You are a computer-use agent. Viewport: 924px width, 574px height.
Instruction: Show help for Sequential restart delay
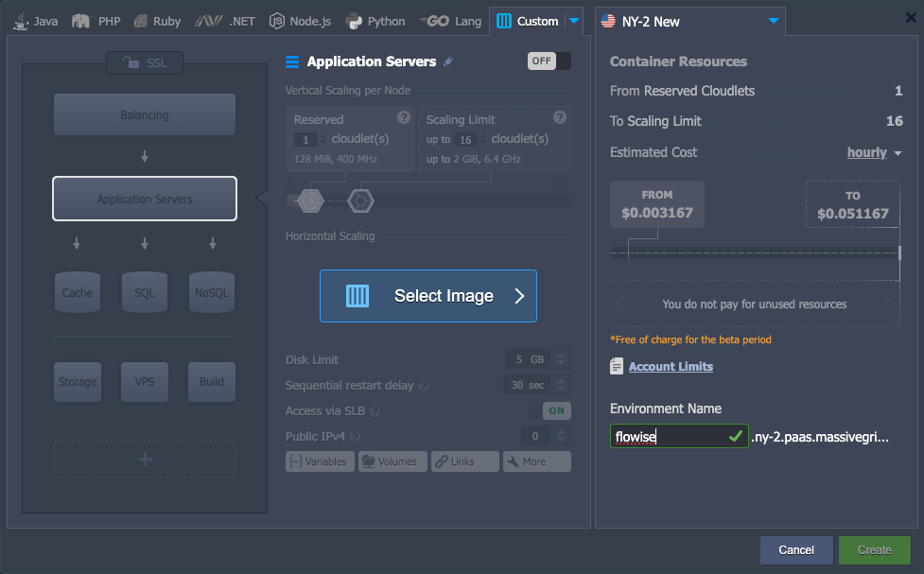point(424,386)
